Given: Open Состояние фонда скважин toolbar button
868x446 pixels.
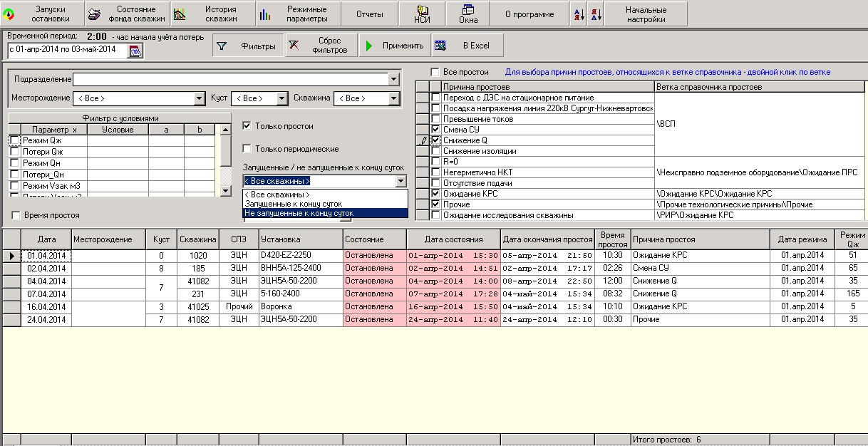Looking at the screenshot, I should click(128, 14).
